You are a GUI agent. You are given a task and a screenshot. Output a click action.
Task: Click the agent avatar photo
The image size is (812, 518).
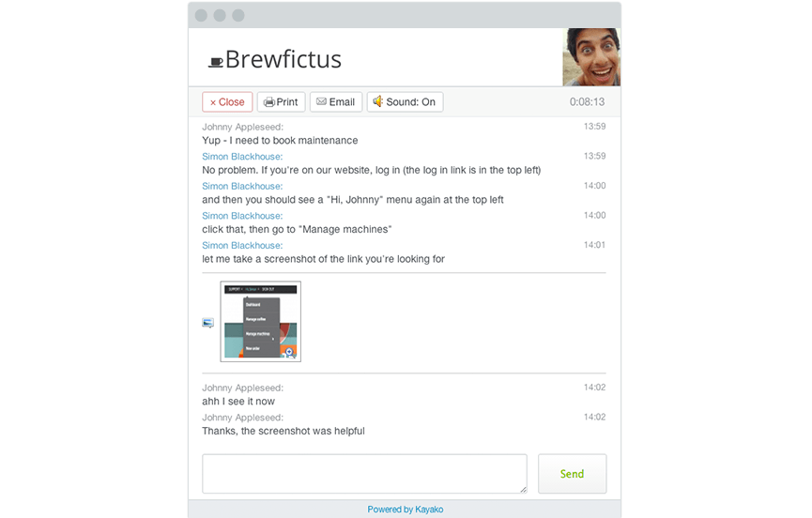tap(591, 57)
